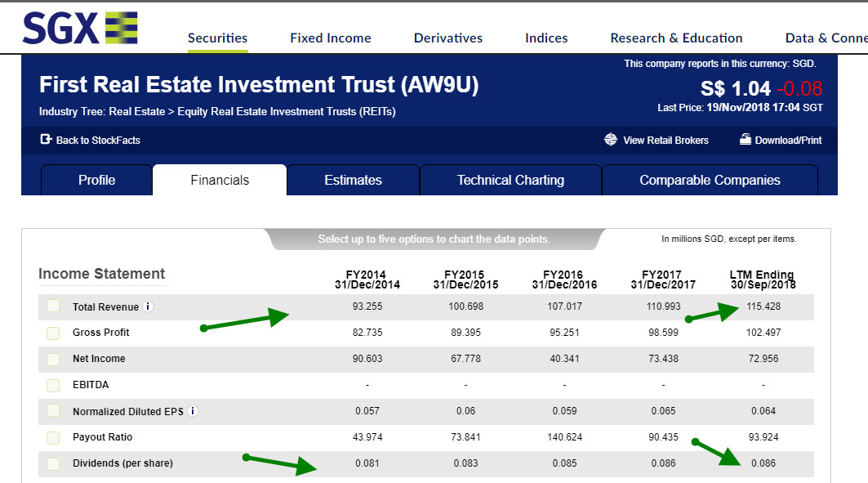Click Gross Profit value 102.497
The width and height of the screenshot is (868, 483).
763,333
